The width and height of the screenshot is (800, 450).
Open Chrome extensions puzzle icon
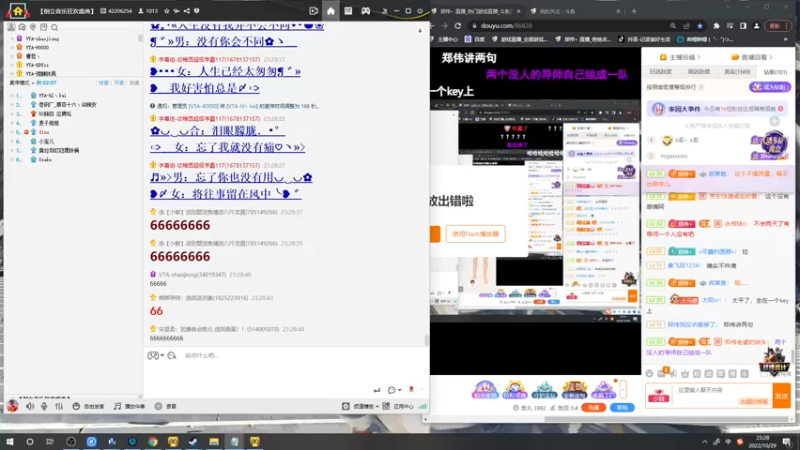click(x=716, y=26)
